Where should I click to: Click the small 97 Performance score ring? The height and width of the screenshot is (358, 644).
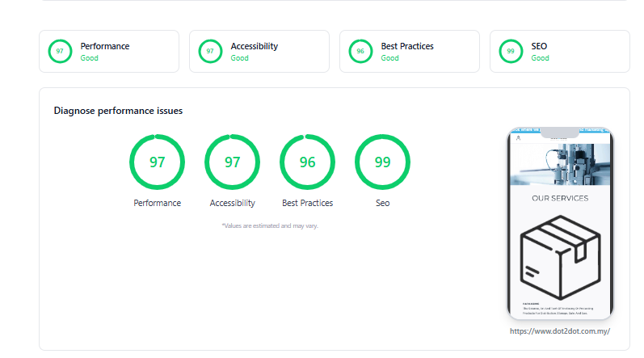pyautogui.click(x=60, y=52)
